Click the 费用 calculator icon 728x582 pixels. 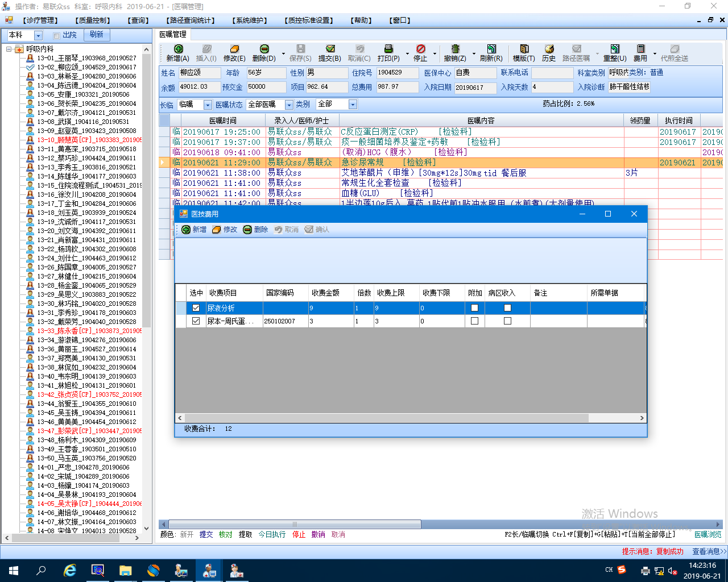(640, 49)
